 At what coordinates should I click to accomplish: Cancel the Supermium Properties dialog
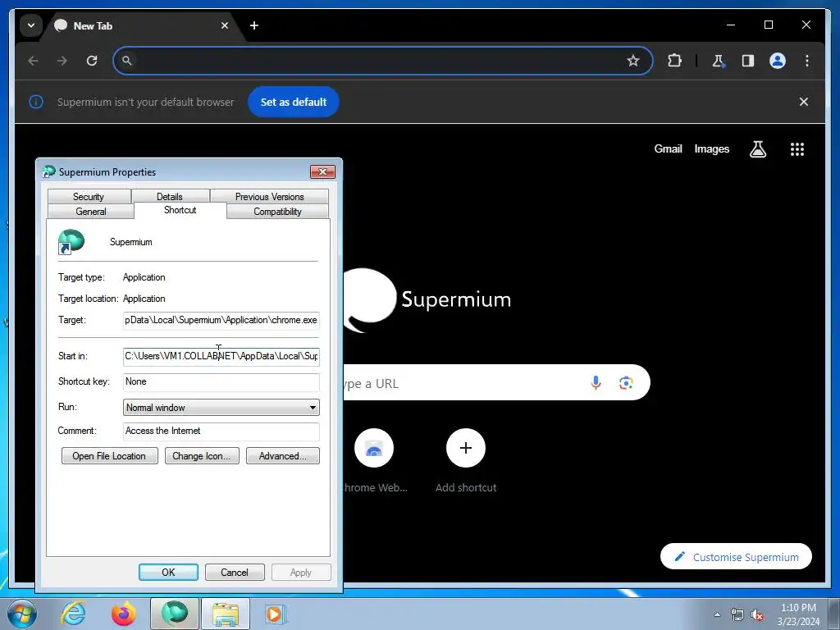[x=235, y=572]
